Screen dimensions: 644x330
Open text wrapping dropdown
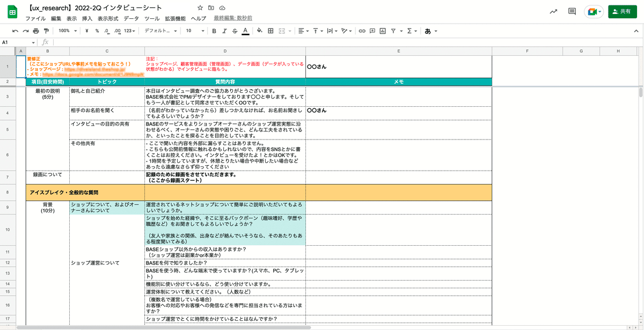pyautogui.click(x=331, y=31)
